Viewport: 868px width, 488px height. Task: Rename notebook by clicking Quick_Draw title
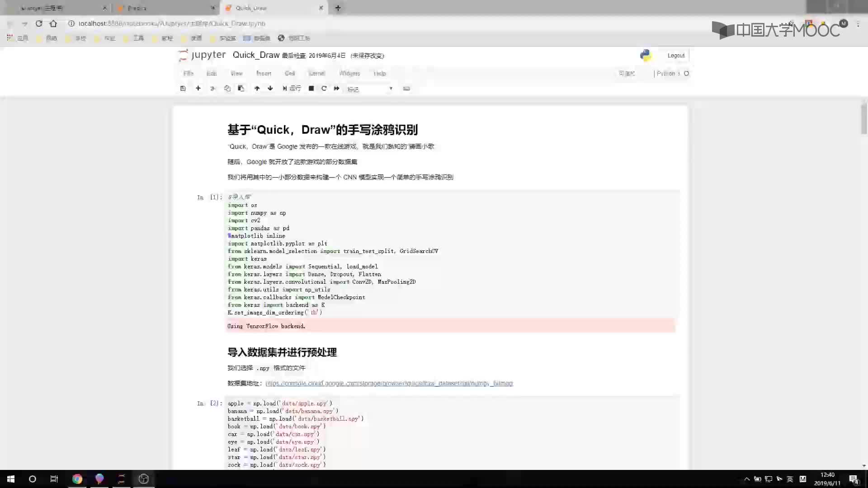[x=256, y=55]
